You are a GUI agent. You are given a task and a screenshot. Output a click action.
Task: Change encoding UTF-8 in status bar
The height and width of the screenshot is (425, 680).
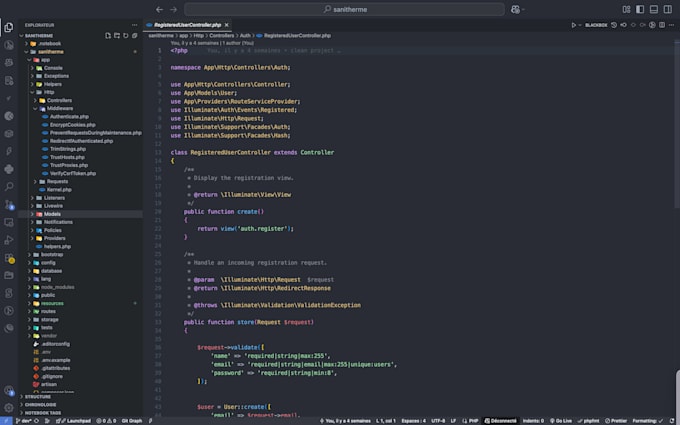[438, 421]
